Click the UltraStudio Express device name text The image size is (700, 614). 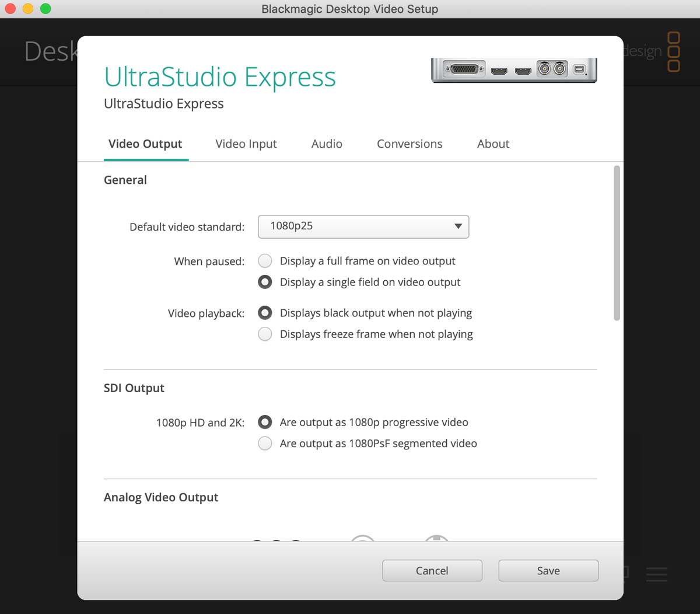(164, 104)
